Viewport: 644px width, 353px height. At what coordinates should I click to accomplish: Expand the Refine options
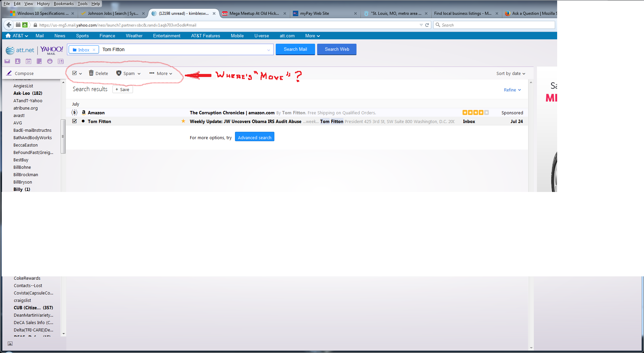[x=512, y=90]
